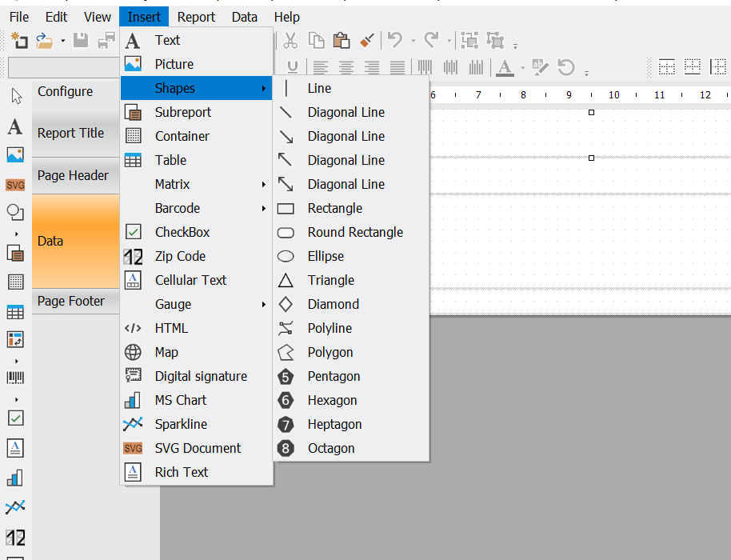The height and width of the screenshot is (560, 731).
Task: Select the Picture tool in the left sidebar
Action: point(16,154)
